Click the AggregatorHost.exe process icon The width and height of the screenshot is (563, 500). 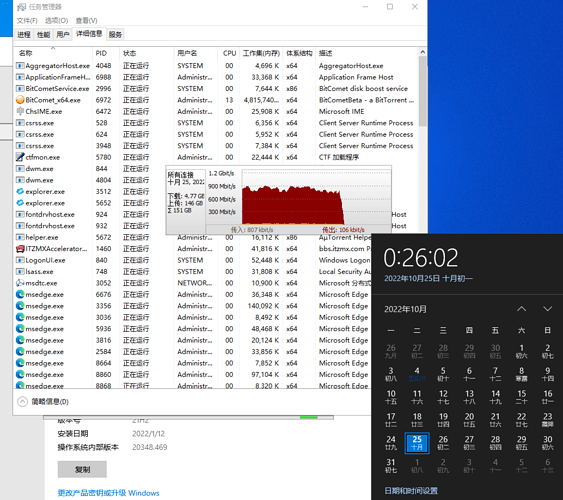tap(20, 66)
